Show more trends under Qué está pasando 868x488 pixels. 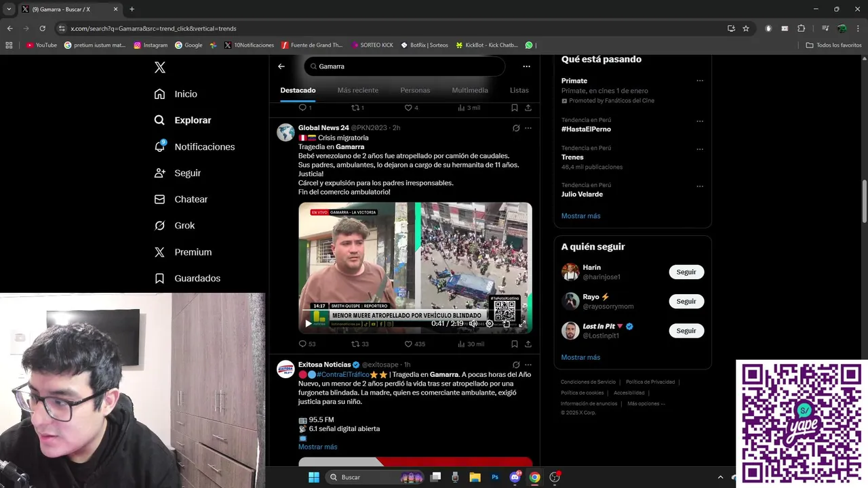(x=580, y=216)
